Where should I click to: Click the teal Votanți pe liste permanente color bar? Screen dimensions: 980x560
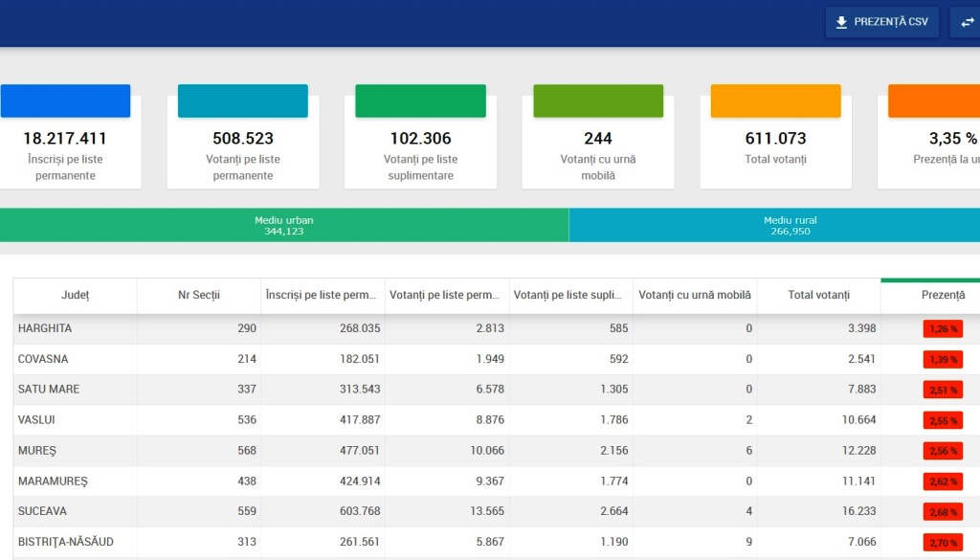(x=243, y=101)
